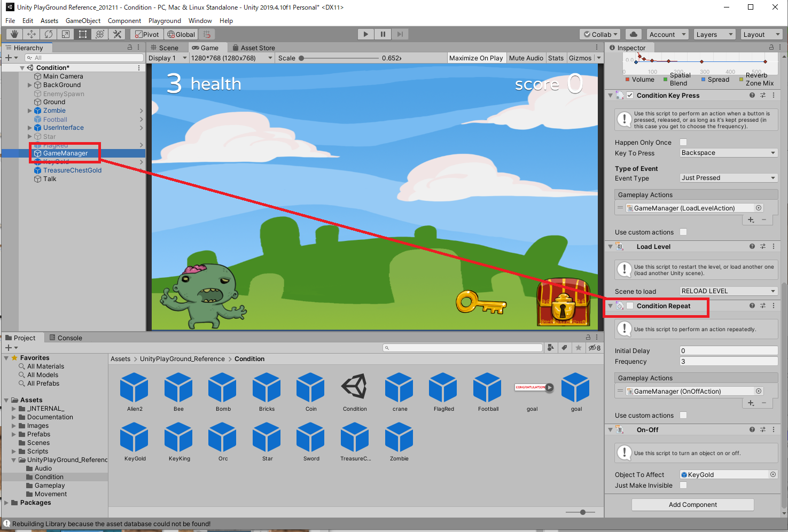Viewport: 788px width, 532px height.
Task: Enable the Condition Key Press component checkbox
Action: tap(630, 95)
